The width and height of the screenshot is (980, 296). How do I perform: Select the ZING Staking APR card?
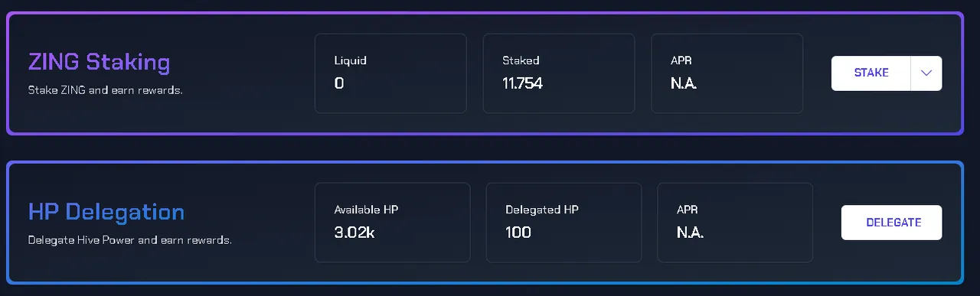(727, 73)
